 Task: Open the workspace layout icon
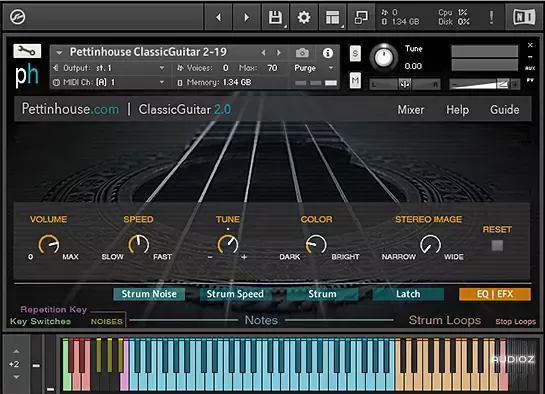[333, 17]
